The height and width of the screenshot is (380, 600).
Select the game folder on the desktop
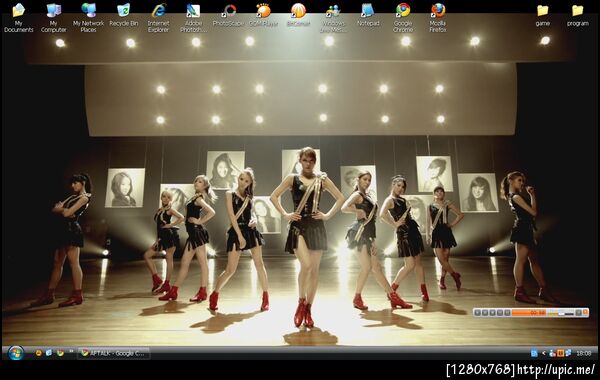[x=543, y=15]
